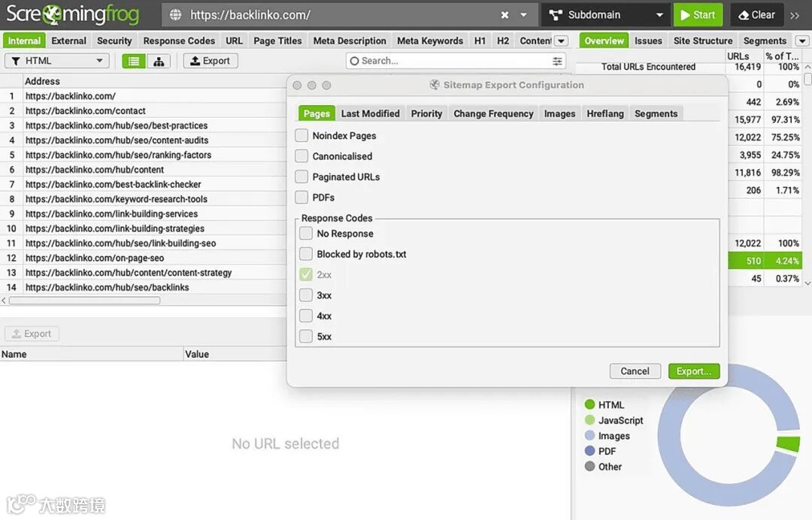Click the Clear crawl button
812x520 pixels.
(x=756, y=15)
